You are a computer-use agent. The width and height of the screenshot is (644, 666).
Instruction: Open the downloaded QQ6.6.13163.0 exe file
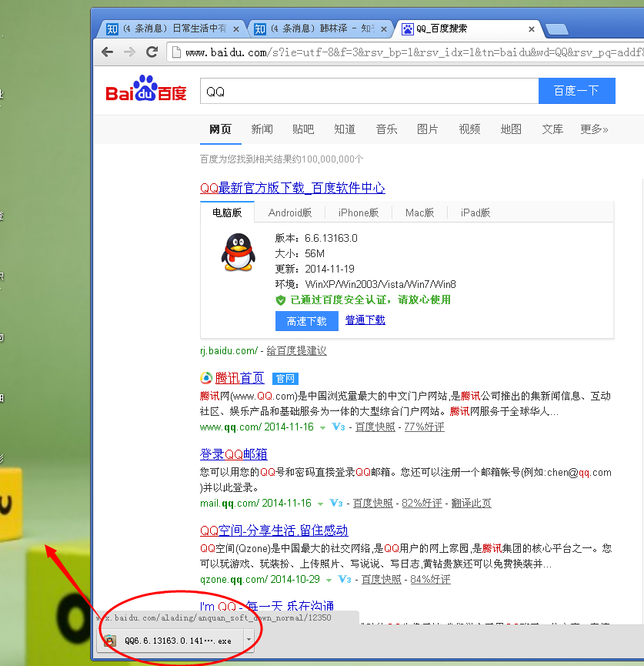coord(170,641)
